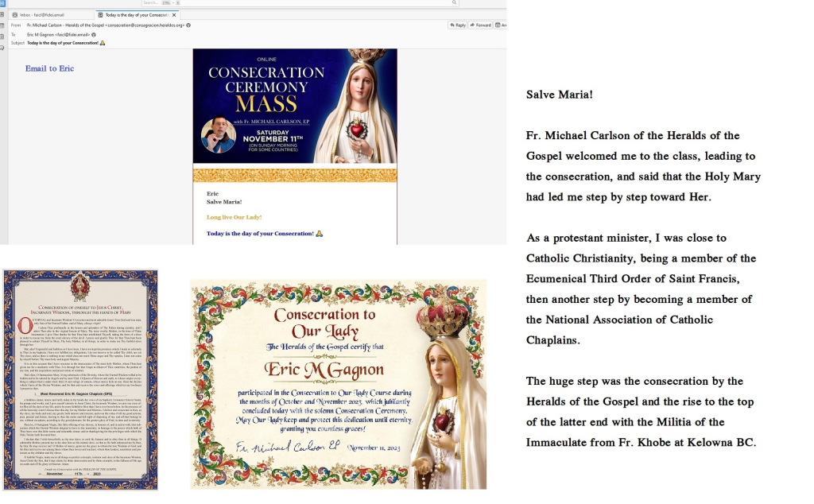814x504 pixels.
Task: Click 'Long live Our Lady!' text
Action: click(x=235, y=217)
